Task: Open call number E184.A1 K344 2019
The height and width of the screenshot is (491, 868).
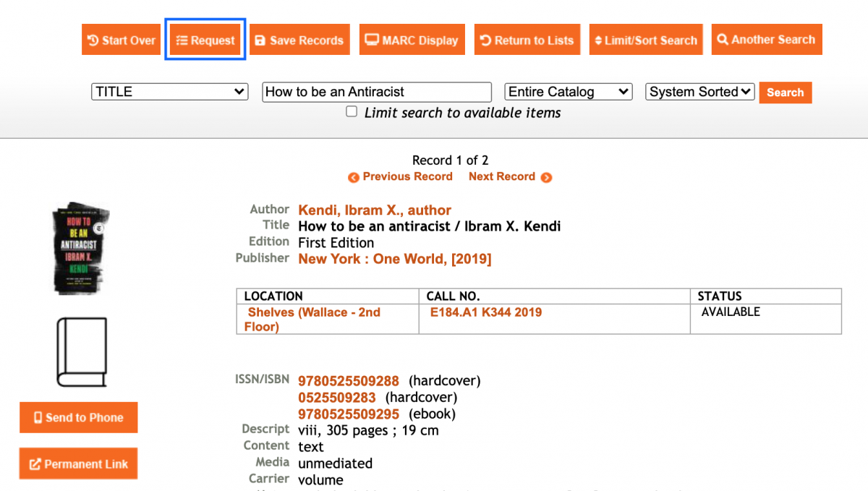Action: (x=485, y=312)
